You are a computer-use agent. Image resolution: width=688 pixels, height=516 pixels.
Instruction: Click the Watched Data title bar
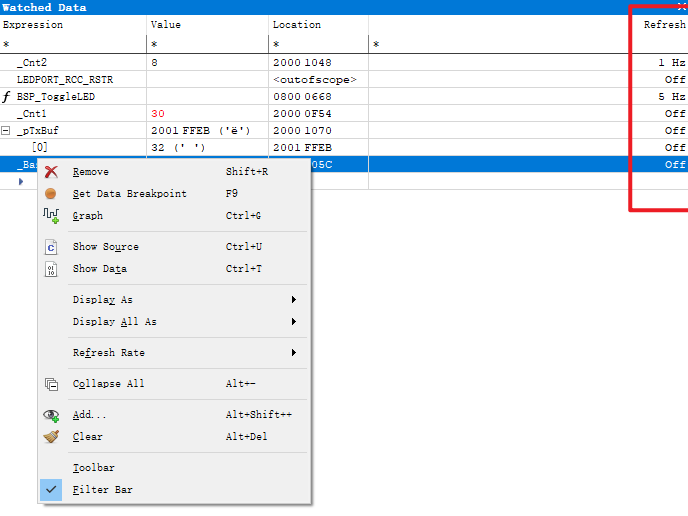click(x=344, y=7)
